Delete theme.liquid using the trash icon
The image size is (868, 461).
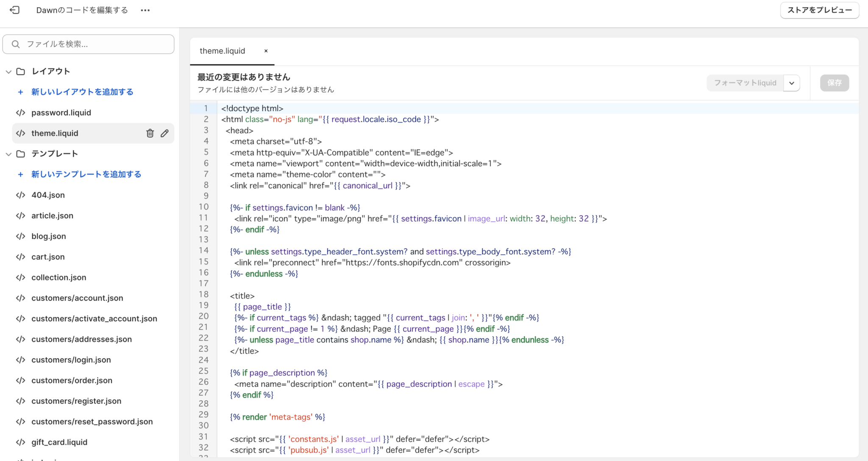click(150, 133)
